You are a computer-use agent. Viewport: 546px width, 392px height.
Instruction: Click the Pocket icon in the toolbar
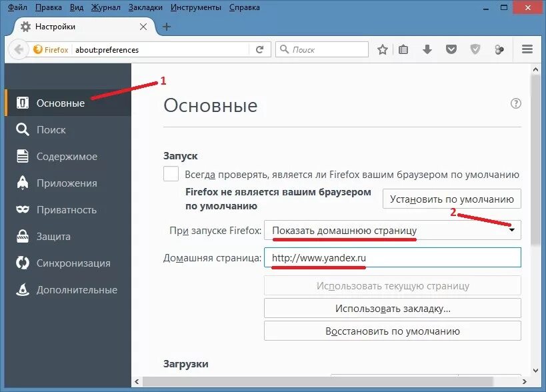(451, 49)
